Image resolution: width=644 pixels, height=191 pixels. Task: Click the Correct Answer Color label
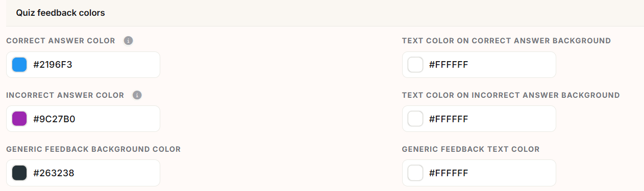[61, 41]
